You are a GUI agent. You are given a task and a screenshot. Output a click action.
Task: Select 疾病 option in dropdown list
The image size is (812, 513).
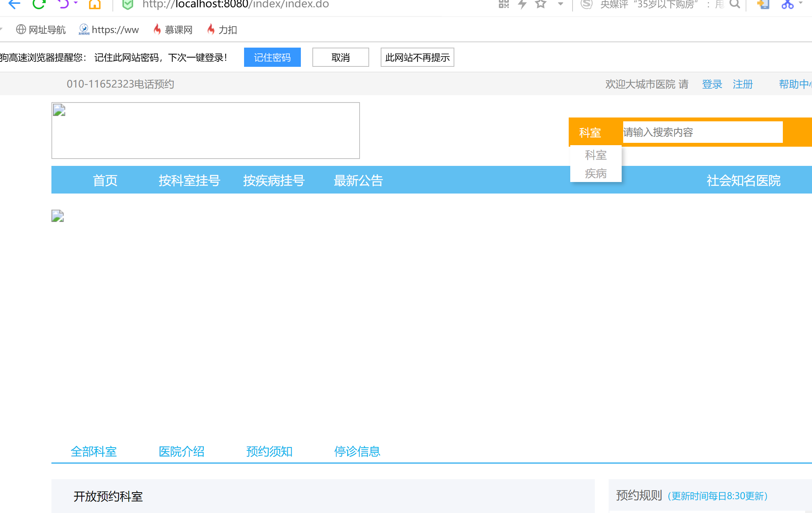pos(596,174)
